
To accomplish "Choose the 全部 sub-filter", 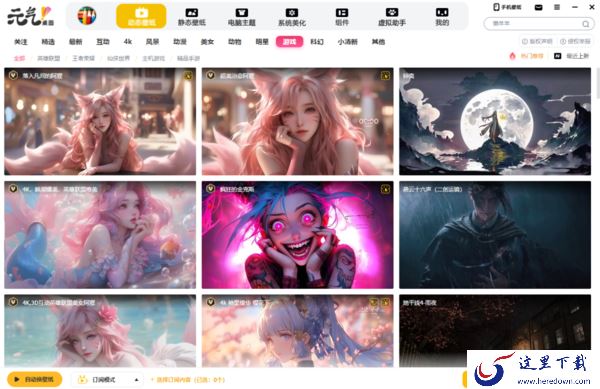I will [x=20, y=59].
